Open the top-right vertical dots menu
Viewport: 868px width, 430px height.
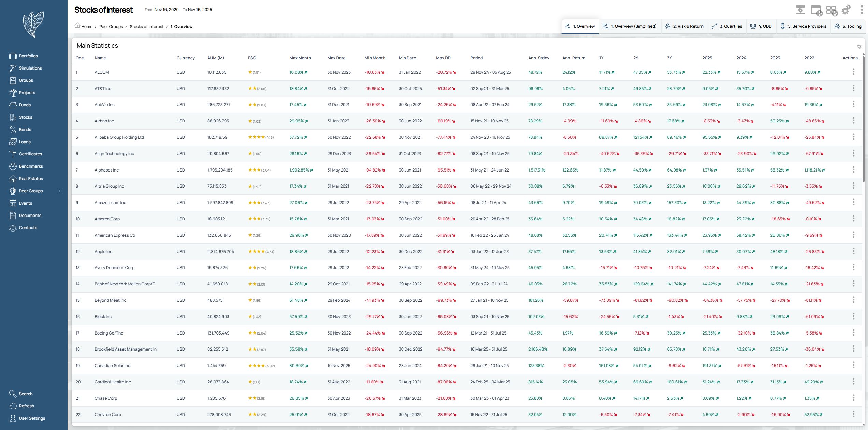coord(862,10)
